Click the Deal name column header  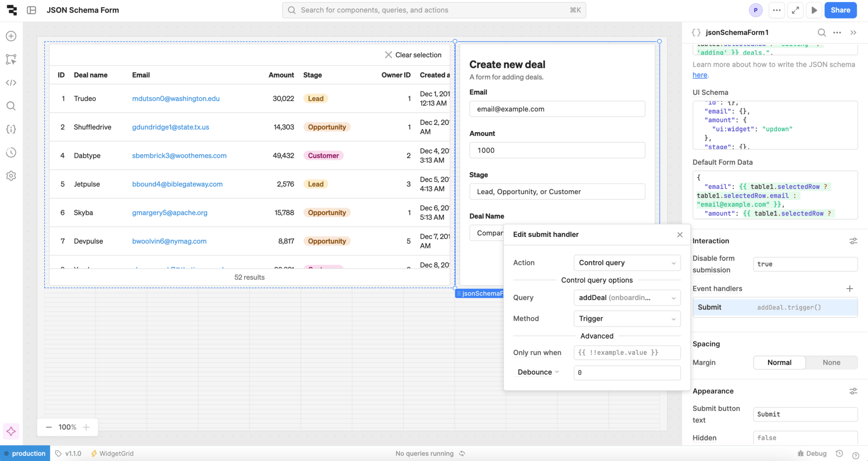[x=91, y=75]
